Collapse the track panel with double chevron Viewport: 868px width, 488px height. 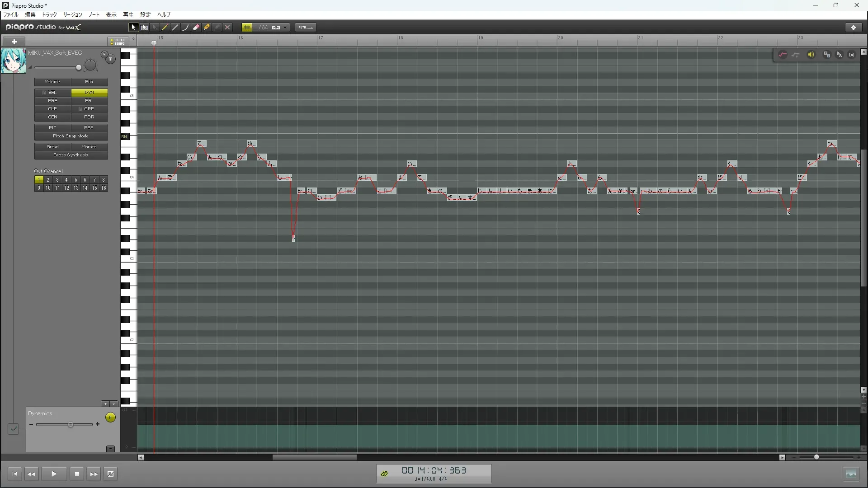134,39
